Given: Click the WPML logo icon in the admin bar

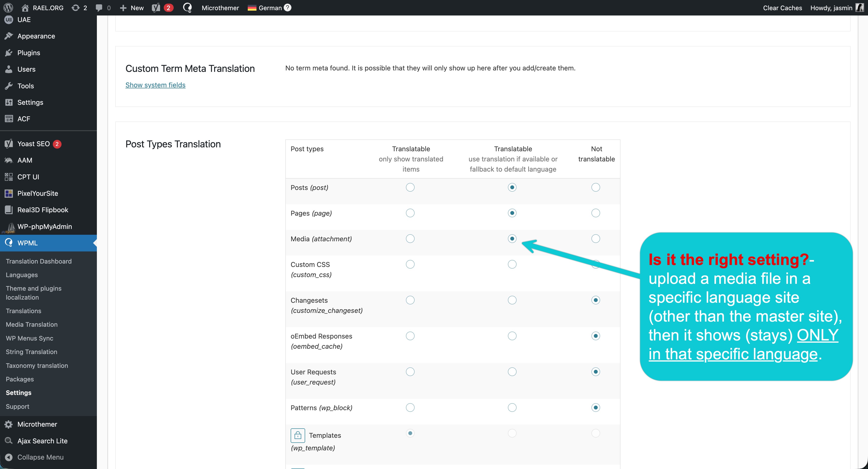Looking at the screenshot, I should [187, 8].
